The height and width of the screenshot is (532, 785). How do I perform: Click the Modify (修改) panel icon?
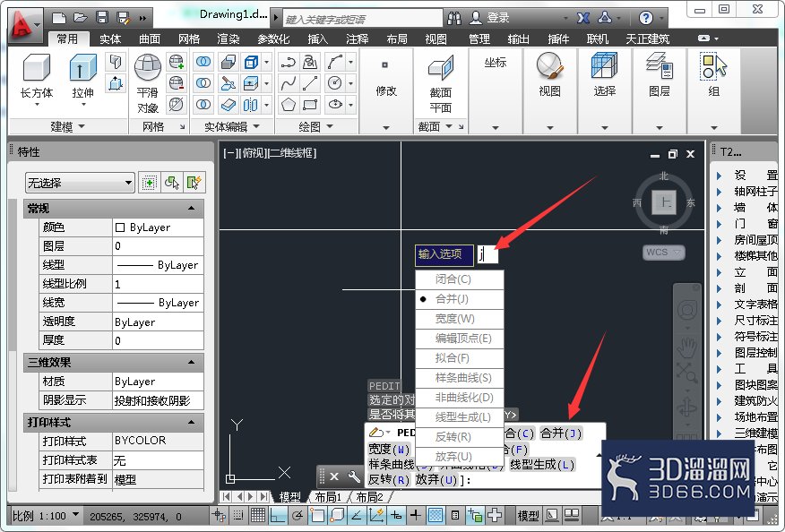click(x=385, y=65)
